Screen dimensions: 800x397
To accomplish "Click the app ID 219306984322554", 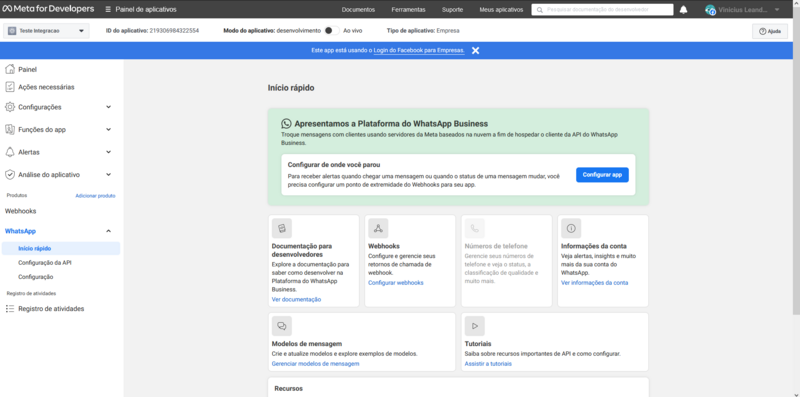I will coord(174,31).
